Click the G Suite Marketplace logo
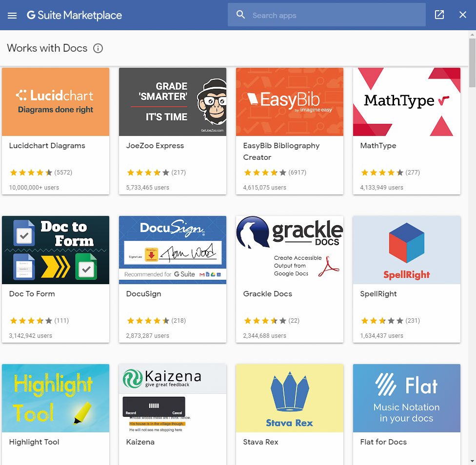Screen dimensions: 476x465 [74, 15]
